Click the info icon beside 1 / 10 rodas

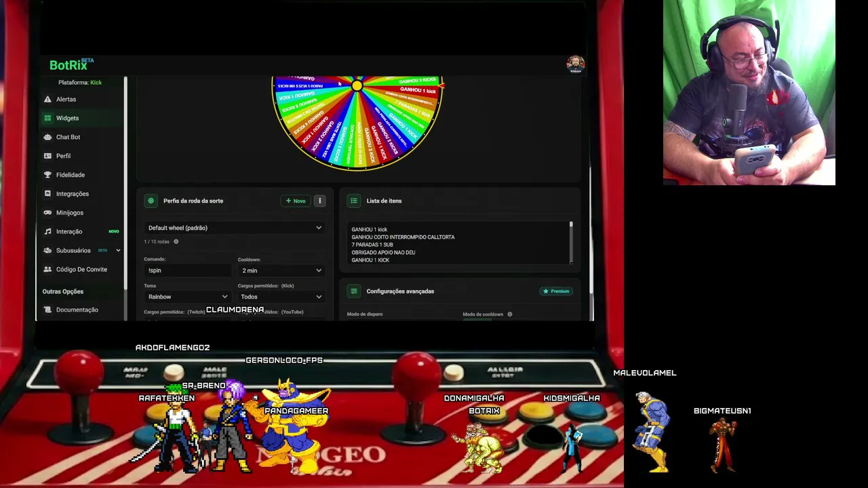[176, 241]
